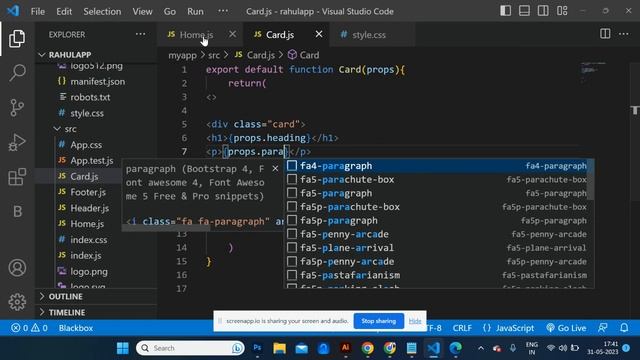This screenshot has height=360, width=640.
Task: Open Explorer Views and More Actions ellipsis
Action: [x=140, y=34]
